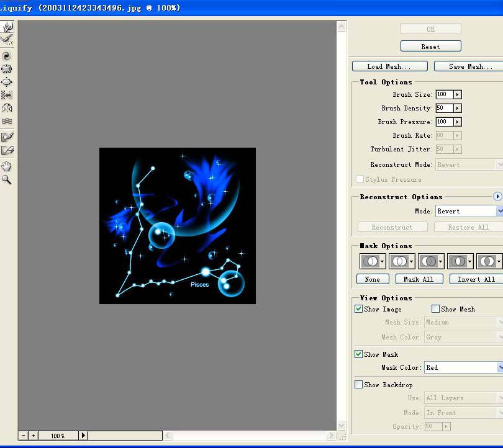Open the Reconstruct Options Mode dropdown
503x448 pixels.
tap(500, 211)
